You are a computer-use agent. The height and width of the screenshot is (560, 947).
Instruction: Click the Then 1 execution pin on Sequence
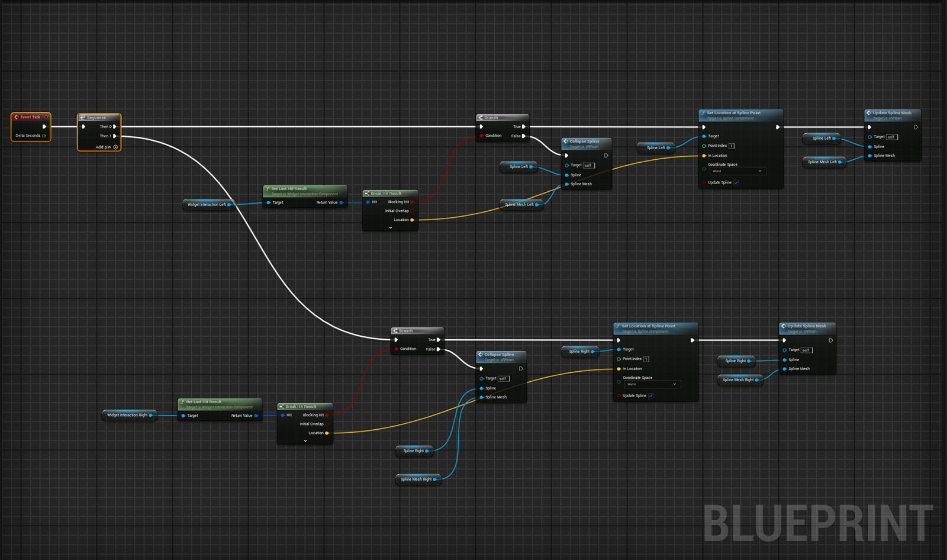(x=115, y=136)
